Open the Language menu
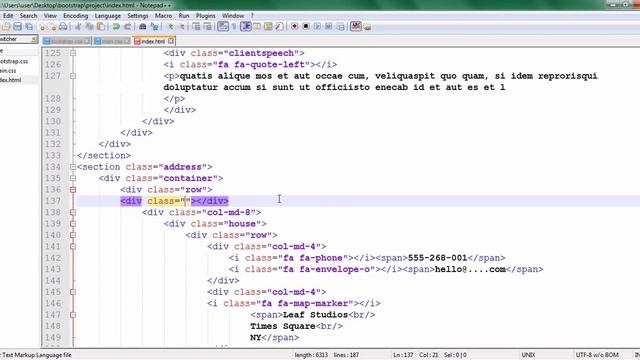 (x=108, y=16)
